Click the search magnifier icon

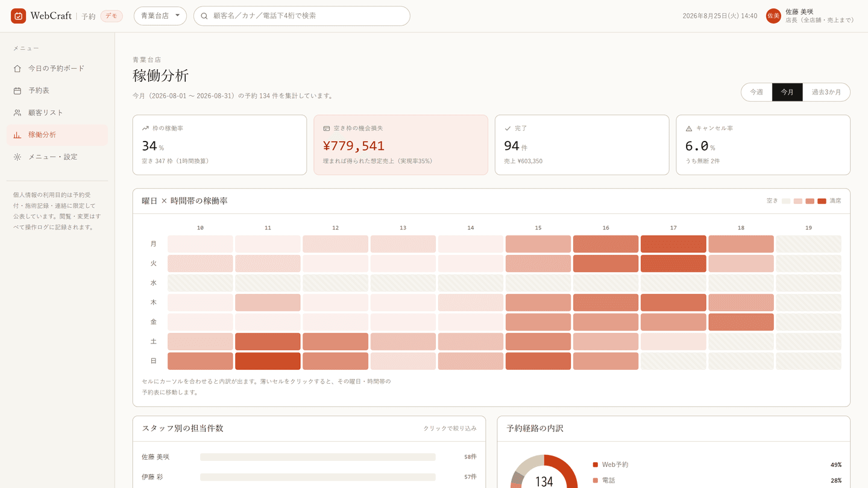pos(204,16)
